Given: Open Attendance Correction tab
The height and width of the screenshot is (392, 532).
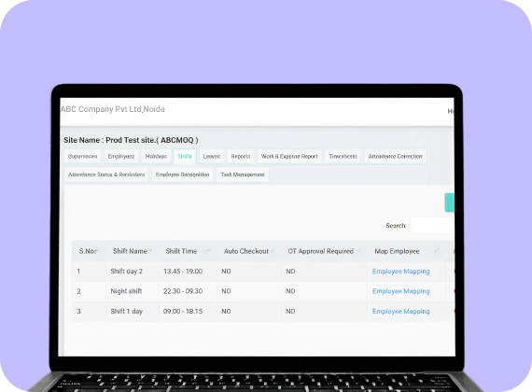Looking at the screenshot, I should point(396,157).
